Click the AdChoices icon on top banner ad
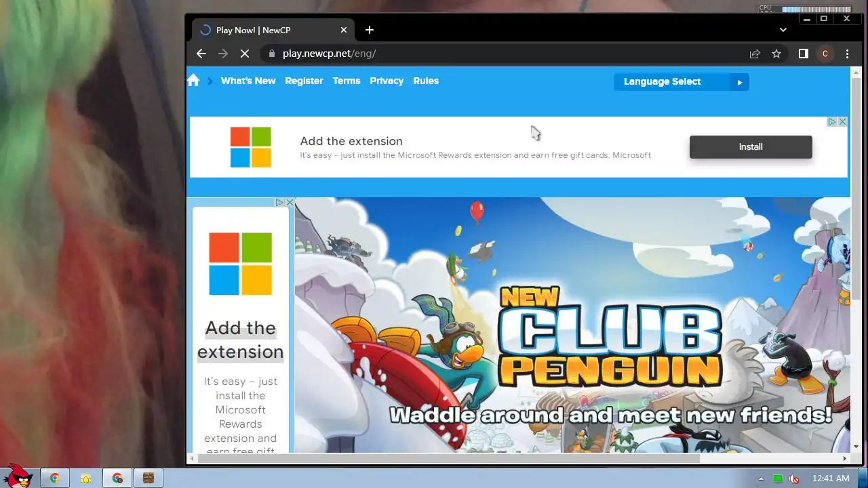Viewport: 868px width, 488px height. [x=832, y=122]
